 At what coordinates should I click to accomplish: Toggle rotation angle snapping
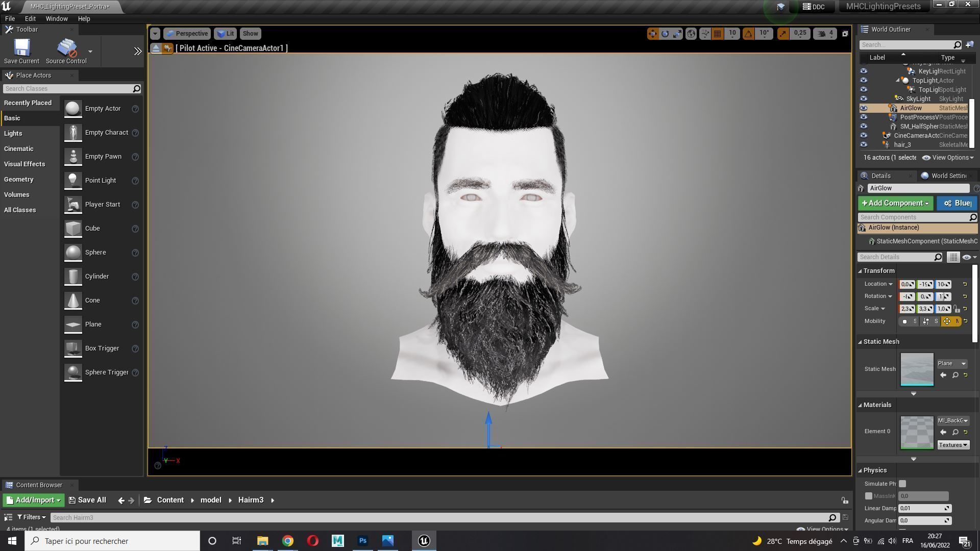(748, 34)
